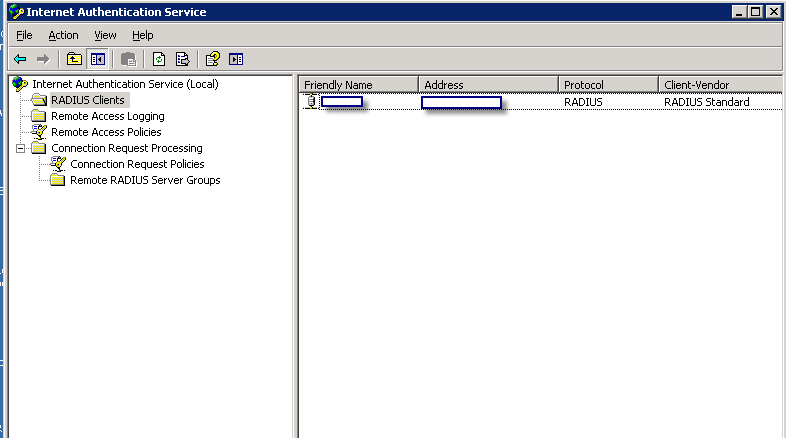Open the Action menu
The height and width of the screenshot is (438, 786).
point(63,35)
